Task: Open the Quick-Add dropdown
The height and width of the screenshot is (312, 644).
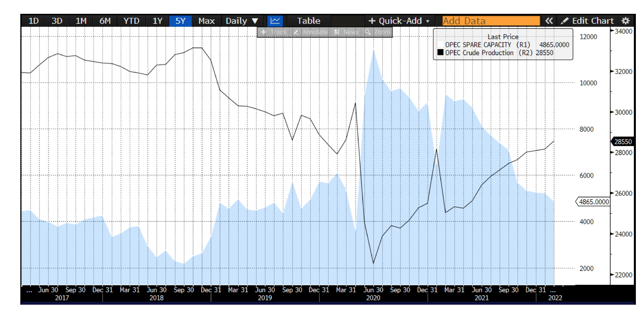Action: (399, 21)
